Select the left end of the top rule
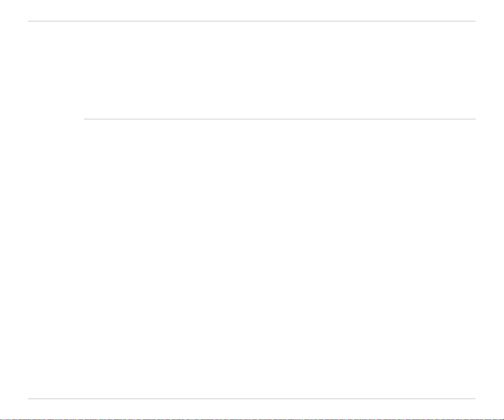The image size is (504, 420). (x=29, y=21)
